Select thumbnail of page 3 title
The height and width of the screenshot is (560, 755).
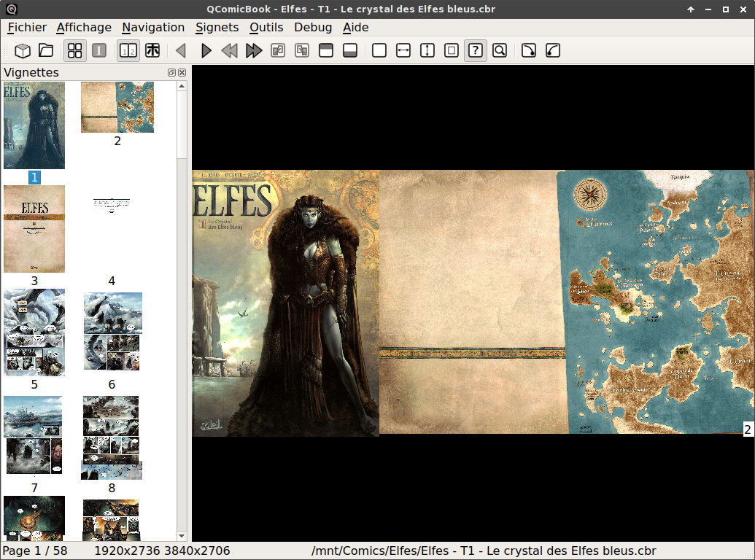tap(34, 229)
